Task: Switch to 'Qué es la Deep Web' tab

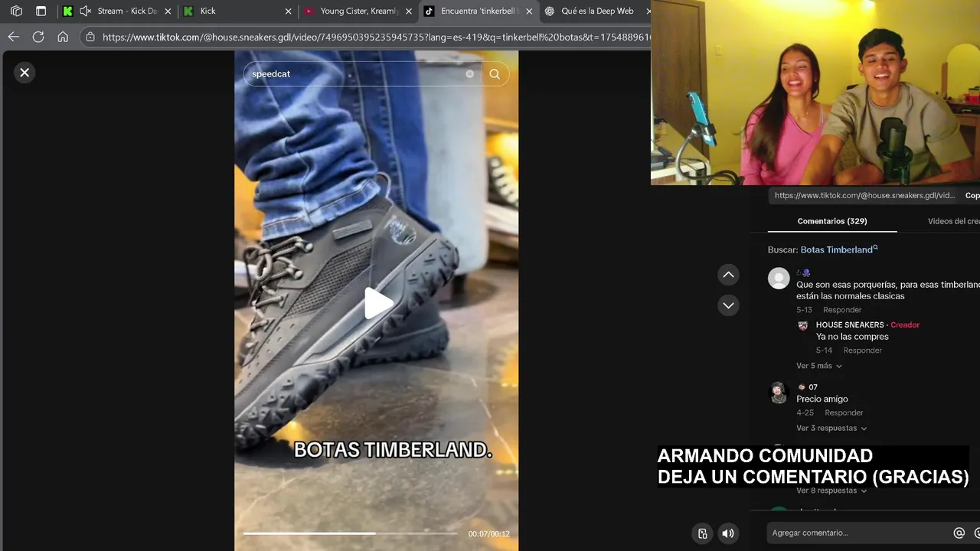Action: [597, 11]
